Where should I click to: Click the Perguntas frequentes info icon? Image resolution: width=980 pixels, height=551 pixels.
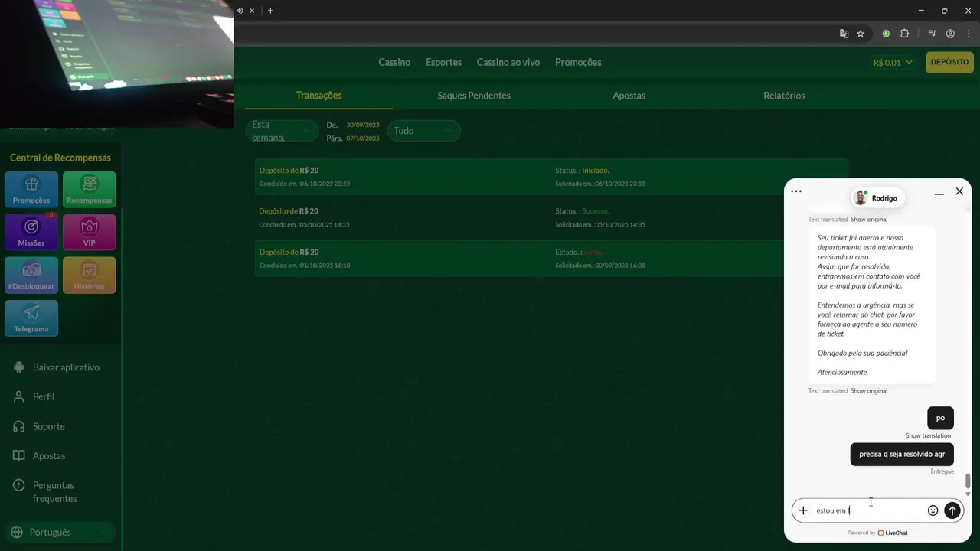point(19,485)
